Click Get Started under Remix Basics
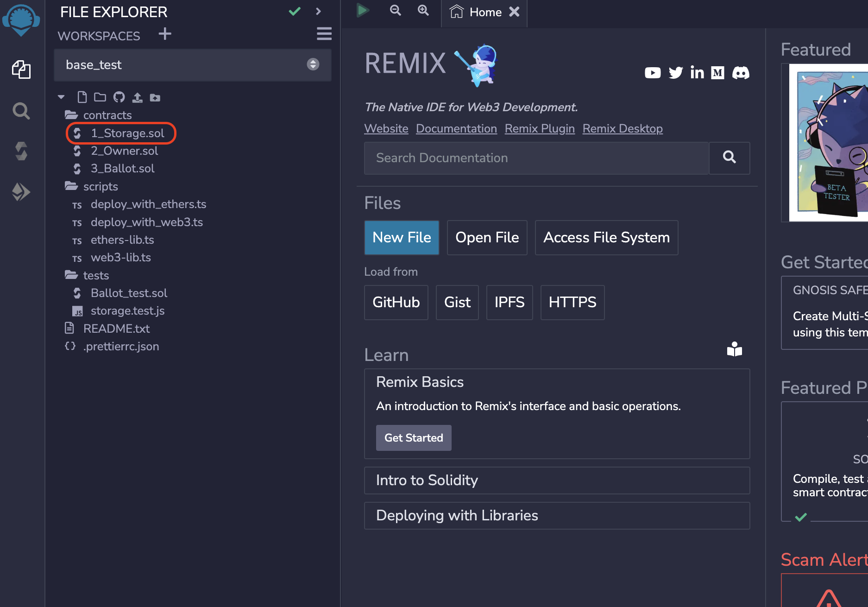This screenshot has height=607, width=868. tap(414, 438)
